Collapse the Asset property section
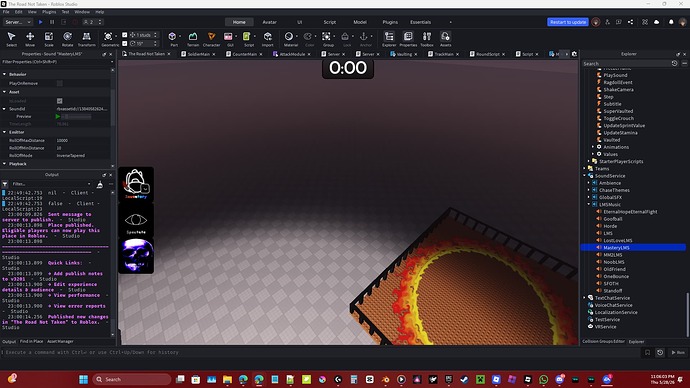The height and width of the screenshot is (388, 690). coord(4,92)
